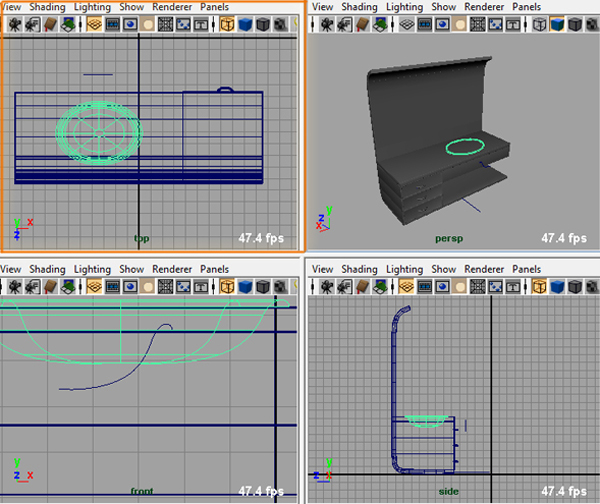
Task: Click Wireframe icon in side panel
Action: pos(539,287)
